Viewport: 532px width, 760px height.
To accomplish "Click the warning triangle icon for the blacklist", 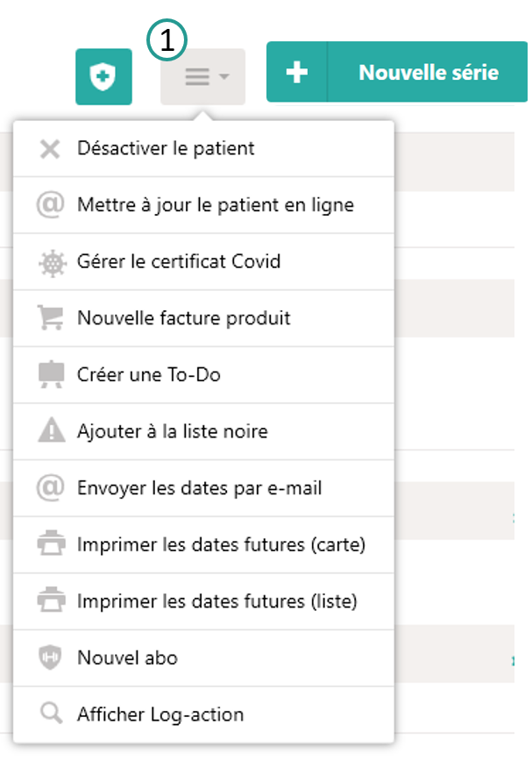I will [50, 431].
